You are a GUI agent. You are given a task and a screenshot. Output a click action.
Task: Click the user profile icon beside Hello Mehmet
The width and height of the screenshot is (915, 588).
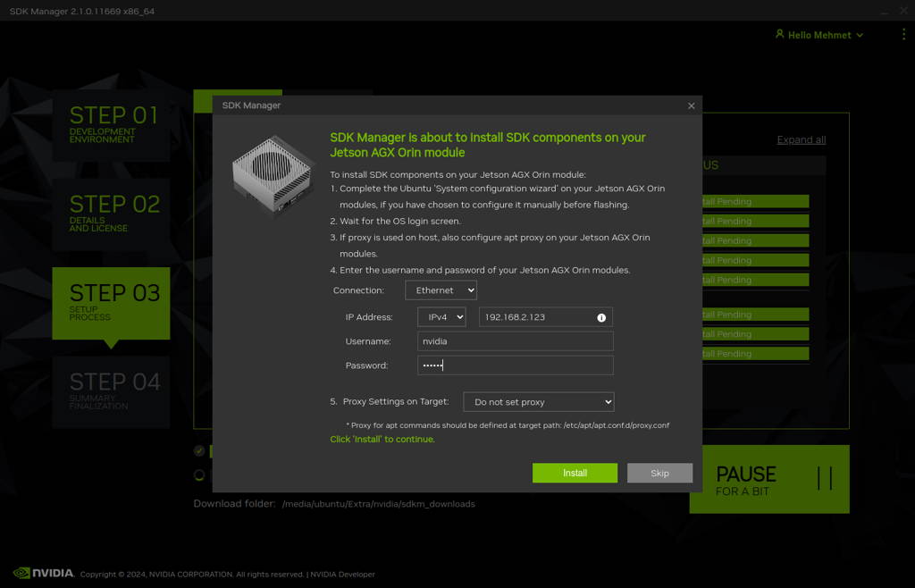point(782,34)
